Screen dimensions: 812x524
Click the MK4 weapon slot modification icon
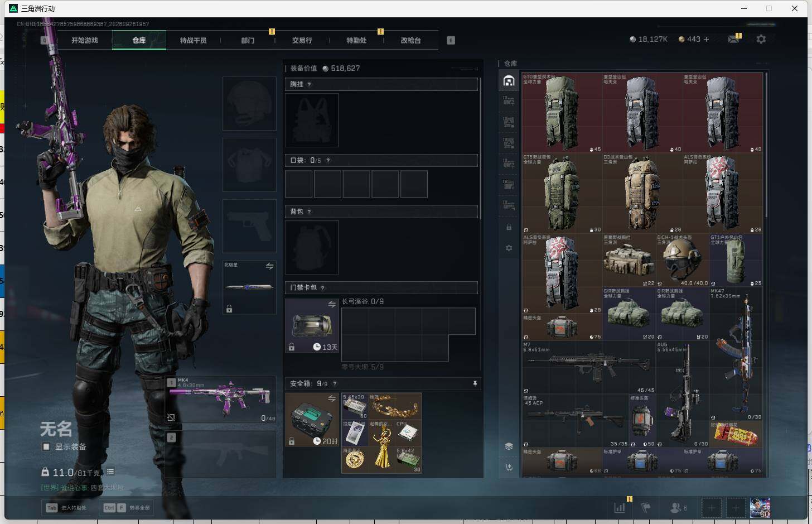click(x=171, y=417)
